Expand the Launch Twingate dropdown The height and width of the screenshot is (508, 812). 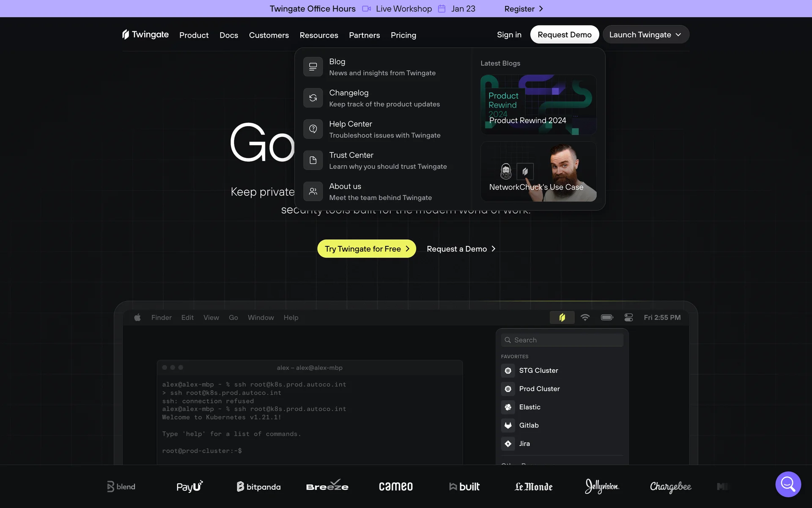pos(645,35)
